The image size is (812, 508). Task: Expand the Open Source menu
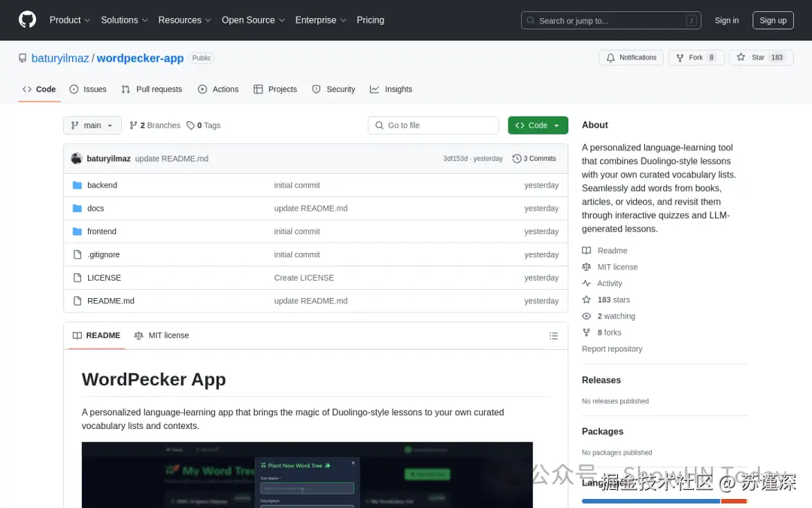click(x=253, y=20)
